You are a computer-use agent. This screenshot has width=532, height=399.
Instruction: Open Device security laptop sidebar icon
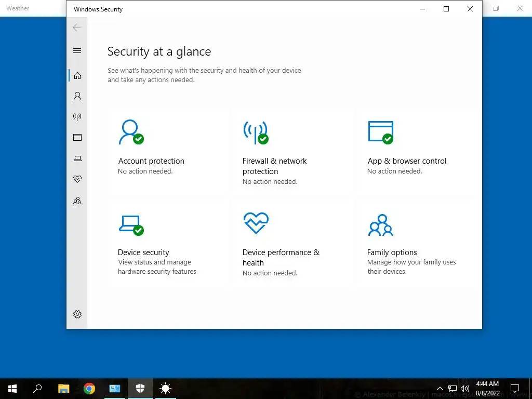(x=77, y=158)
